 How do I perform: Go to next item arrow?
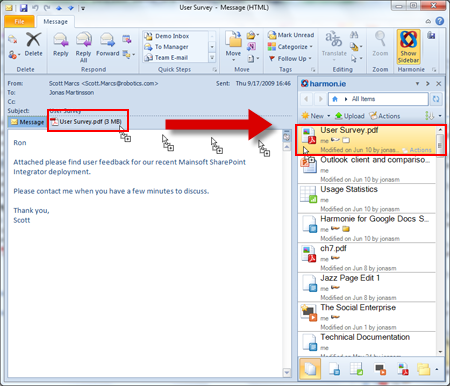pos(71,8)
